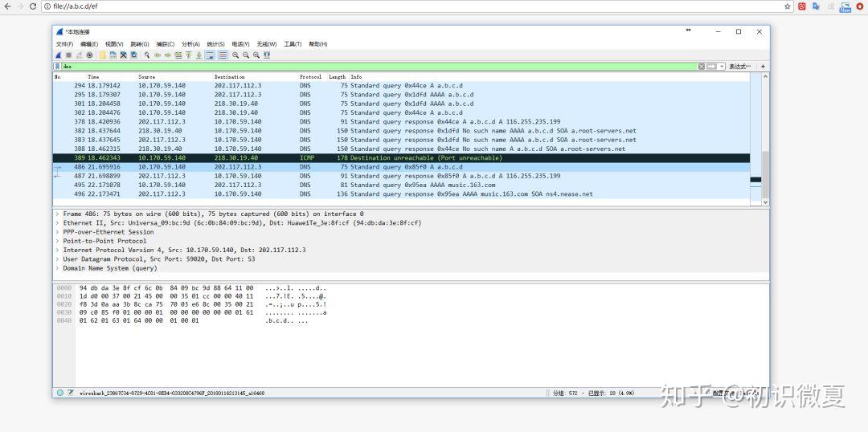
Task: Open the 编辑(E) menu
Action: pyautogui.click(x=89, y=44)
